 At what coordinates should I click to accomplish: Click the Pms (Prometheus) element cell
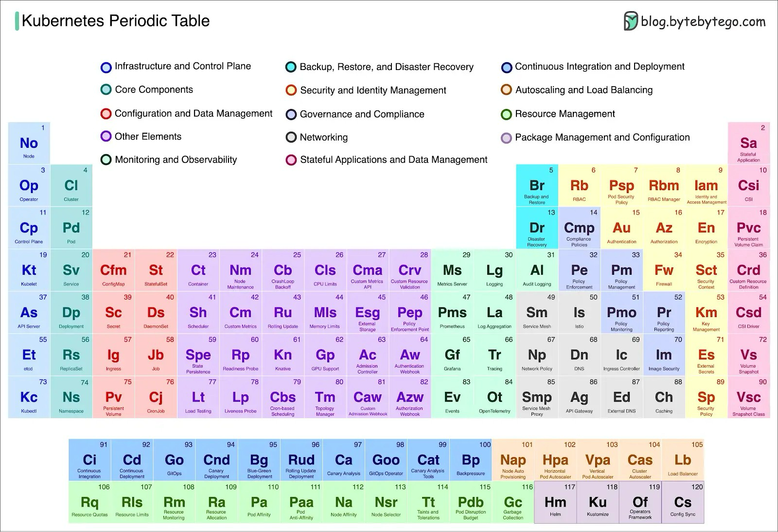click(x=452, y=312)
